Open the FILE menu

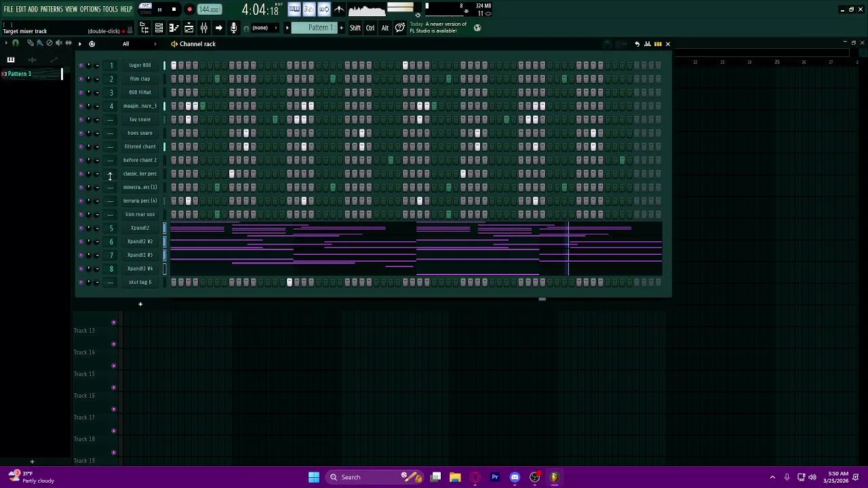pyautogui.click(x=8, y=9)
